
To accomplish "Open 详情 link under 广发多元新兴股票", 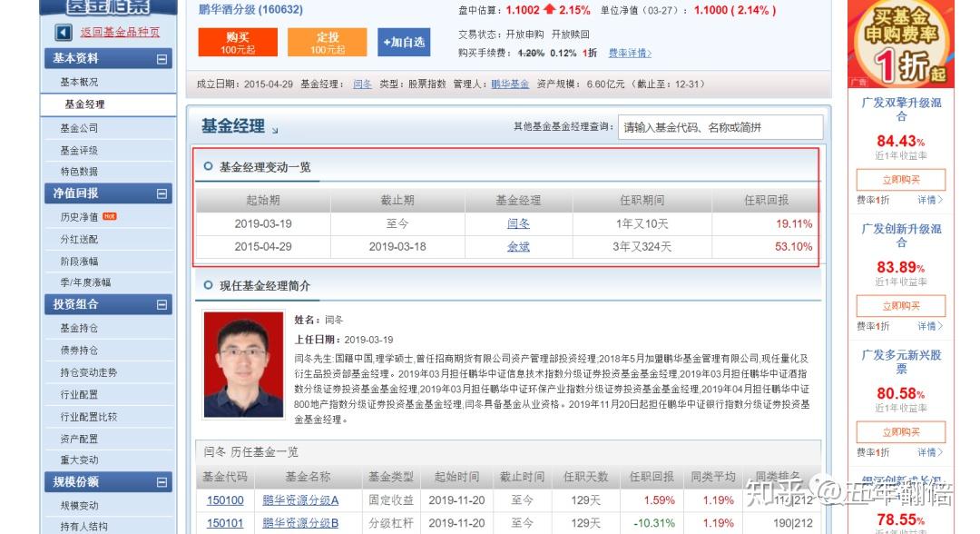I will [x=929, y=452].
